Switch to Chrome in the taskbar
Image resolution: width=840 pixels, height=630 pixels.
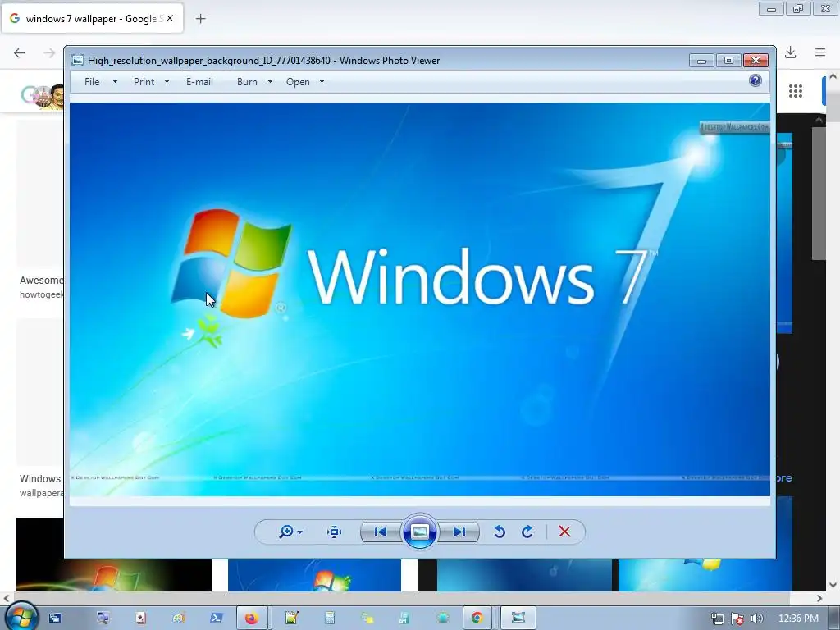[x=477, y=619]
